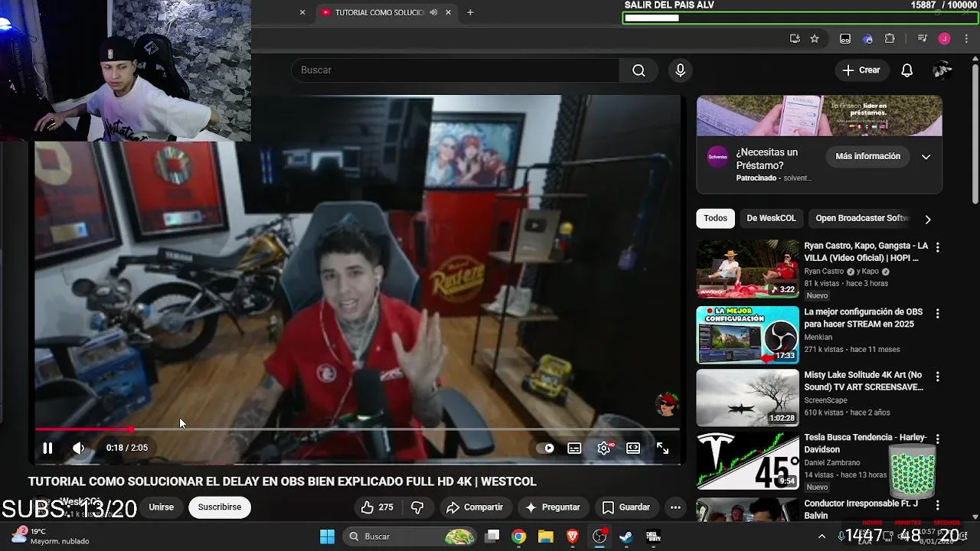Open options for Conductor Irresponsable video
The image size is (980, 551).
[937, 505]
